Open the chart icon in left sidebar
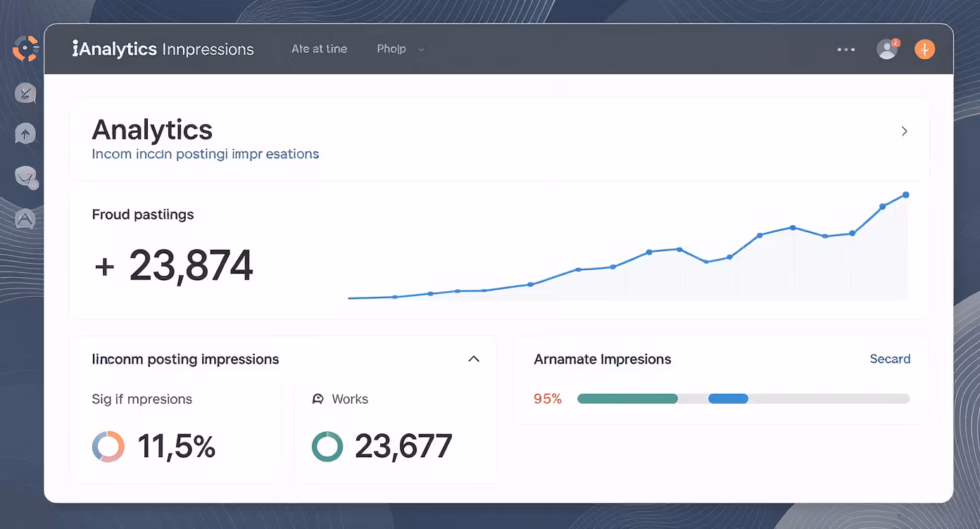This screenshot has height=529, width=980. pos(25,93)
